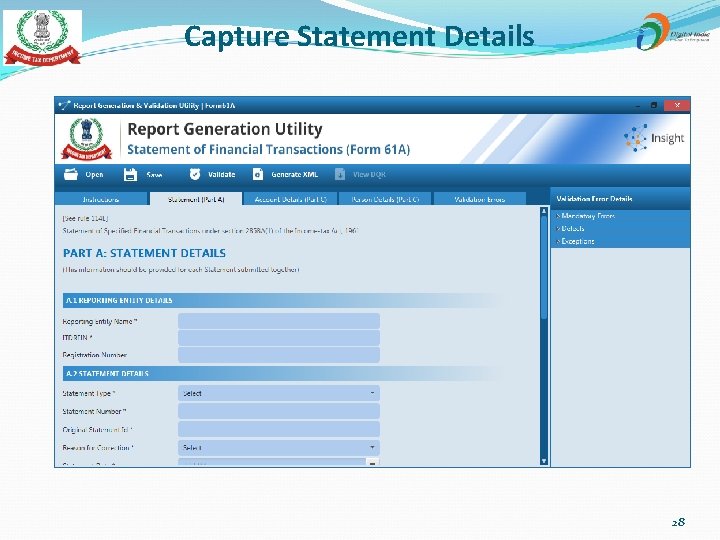This screenshot has width=720, height=540.
Task: Open the Statement Date calendar picker
Action: click(x=372, y=463)
